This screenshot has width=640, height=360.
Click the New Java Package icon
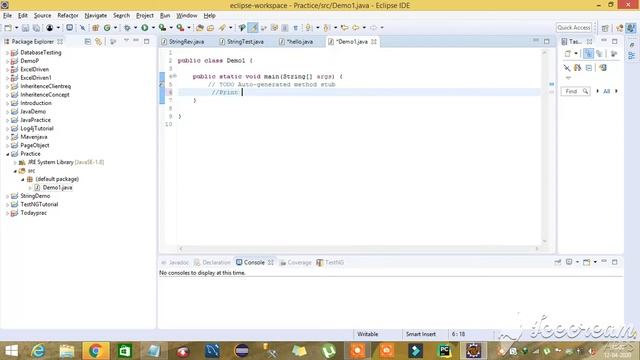coord(96,28)
